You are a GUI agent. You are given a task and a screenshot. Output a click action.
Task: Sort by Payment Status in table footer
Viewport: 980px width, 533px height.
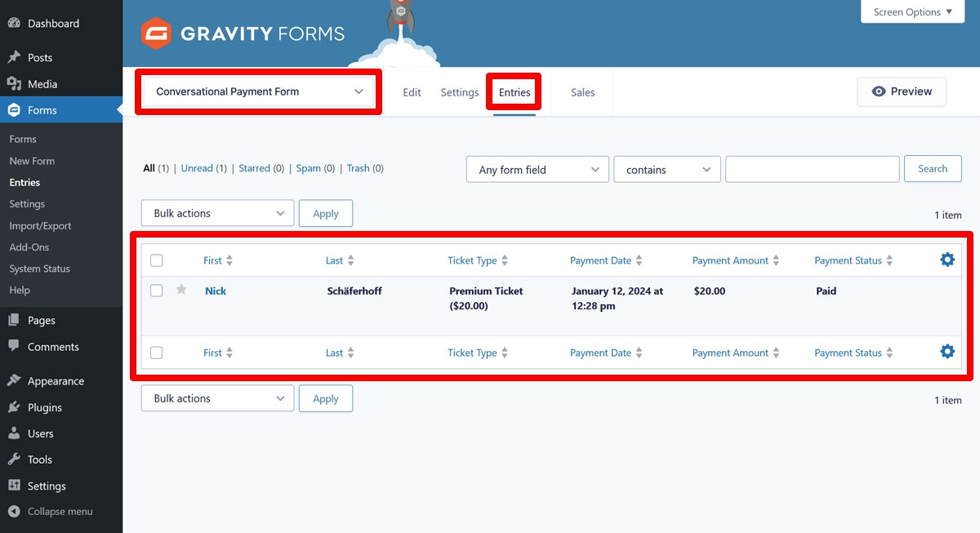[x=853, y=353]
